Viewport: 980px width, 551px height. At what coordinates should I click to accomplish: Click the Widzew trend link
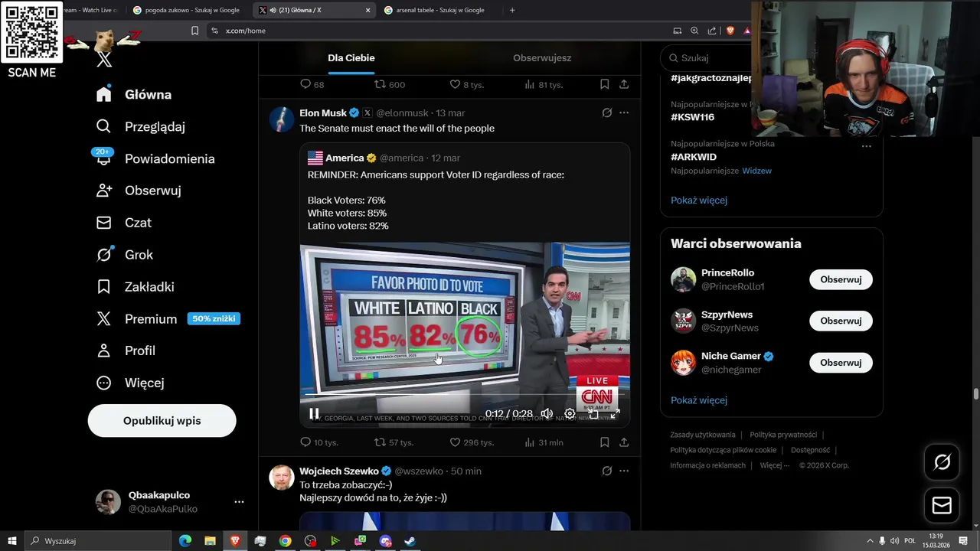coord(756,171)
